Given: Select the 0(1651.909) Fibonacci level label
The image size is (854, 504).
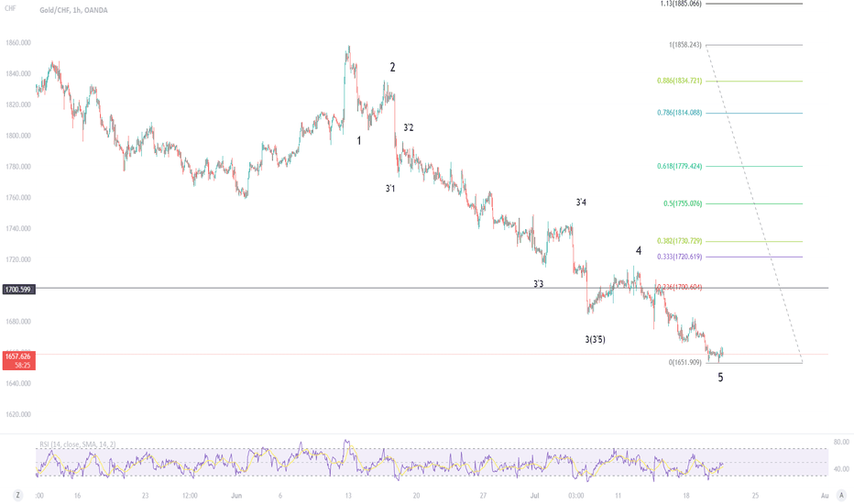Looking at the screenshot, I should coord(685,362).
